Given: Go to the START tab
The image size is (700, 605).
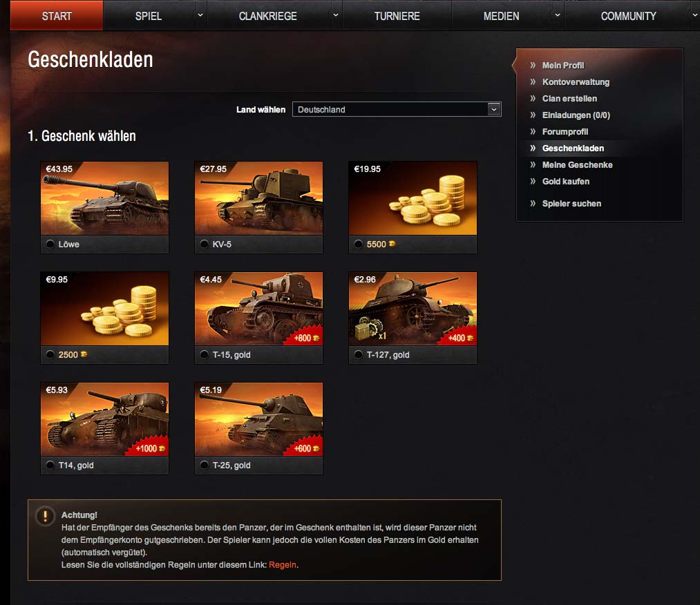Looking at the screenshot, I should (57, 16).
